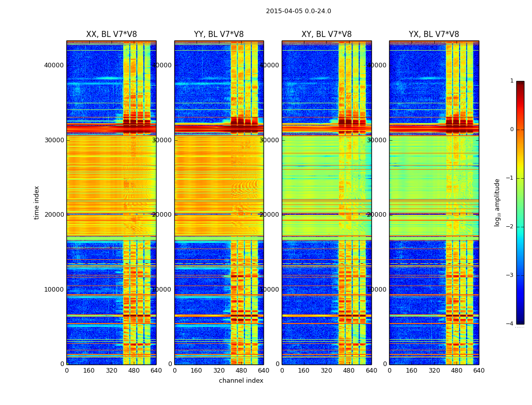Viewport: 532px width, 405px height.
Task: Click the 40000 tick on XX panel's y-axis
Action: tap(54, 65)
